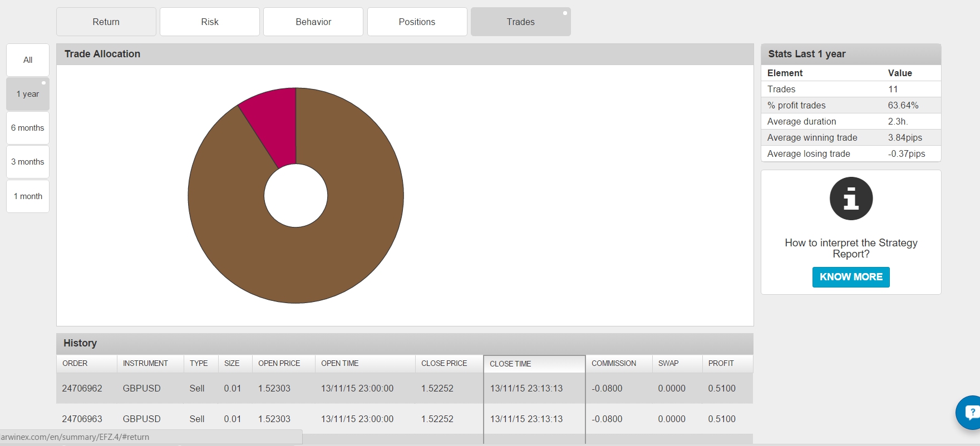Click the info icon above Strategy Report text
Screen dimensions: 980x446
coord(851,199)
